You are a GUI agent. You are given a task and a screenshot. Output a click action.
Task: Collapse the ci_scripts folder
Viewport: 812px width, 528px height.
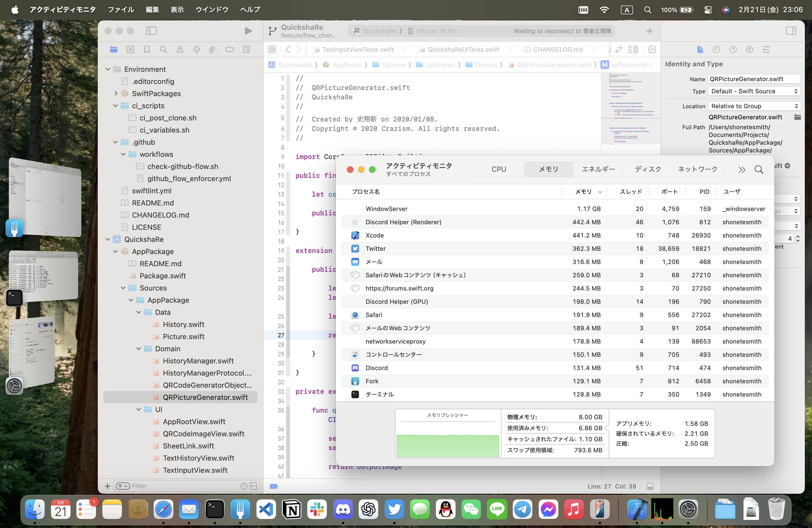click(116, 106)
